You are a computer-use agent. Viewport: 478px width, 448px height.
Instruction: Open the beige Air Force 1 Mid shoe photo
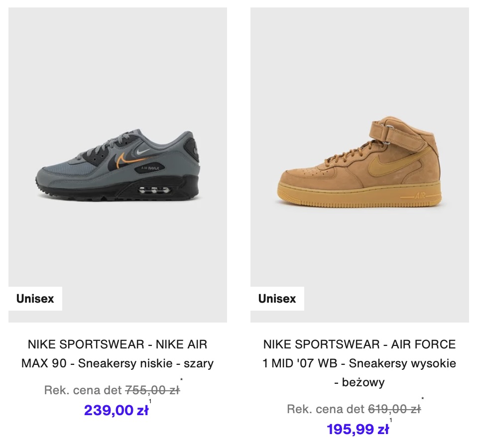tap(359, 165)
